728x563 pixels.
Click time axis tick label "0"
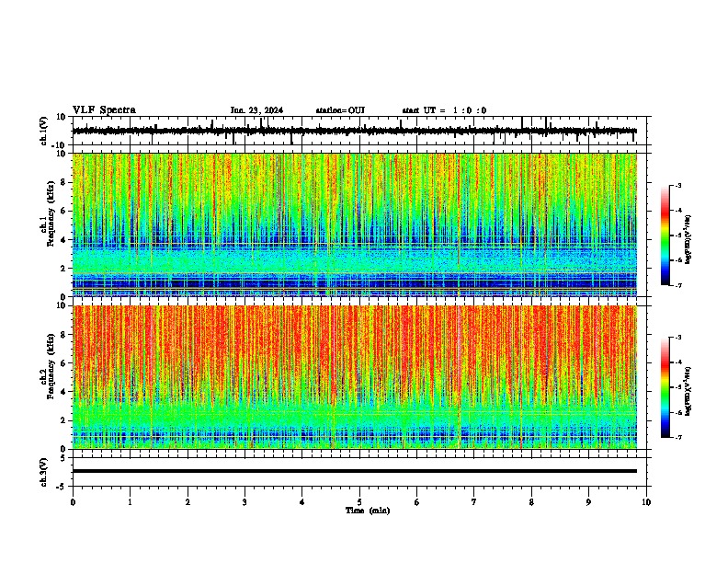pyautogui.click(x=73, y=502)
